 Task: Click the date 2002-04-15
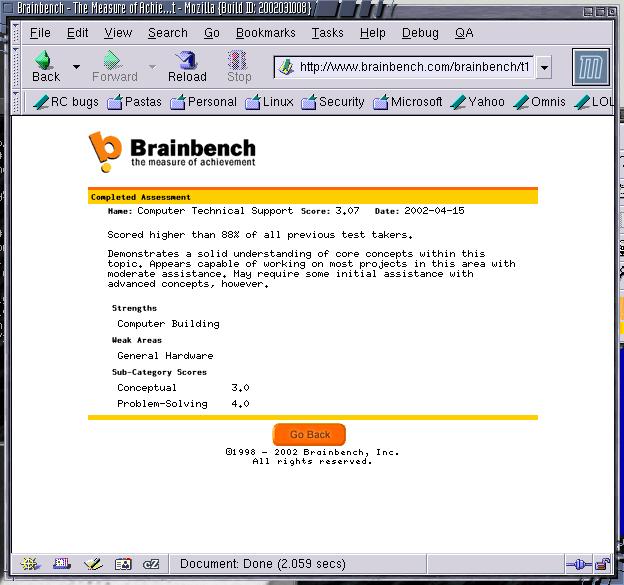[x=434, y=211]
